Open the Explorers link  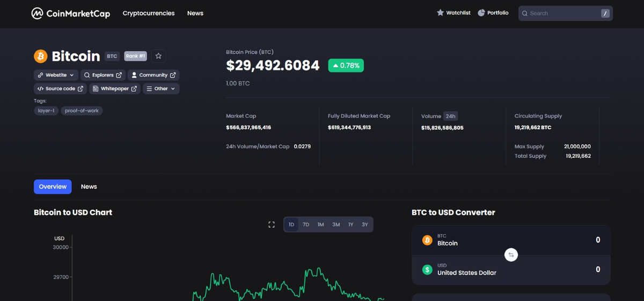click(x=103, y=75)
